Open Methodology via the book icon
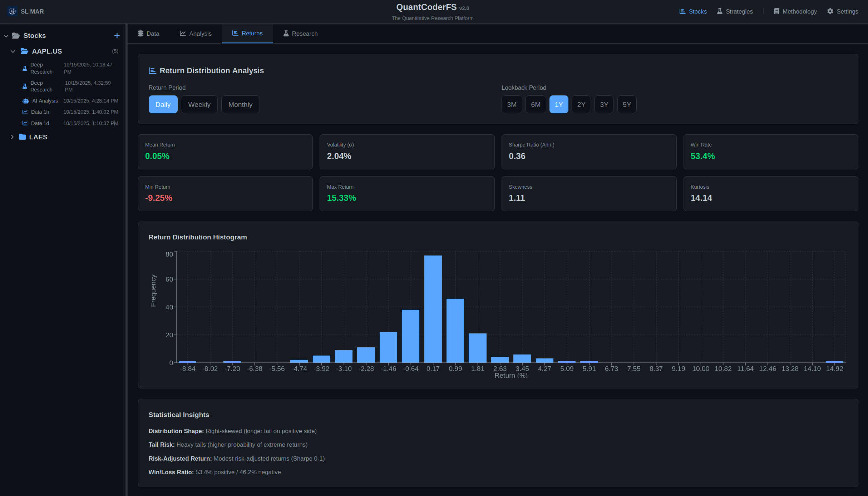The width and height of the screenshot is (868, 496). pyautogui.click(x=776, y=11)
